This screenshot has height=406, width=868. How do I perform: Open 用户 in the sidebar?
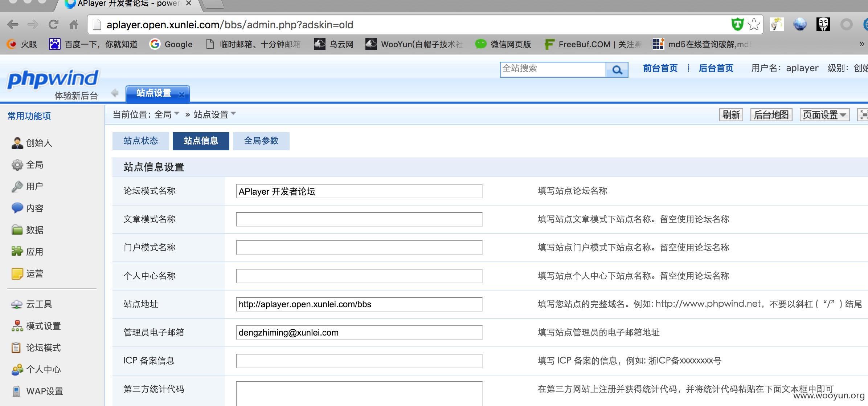tap(28, 186)
